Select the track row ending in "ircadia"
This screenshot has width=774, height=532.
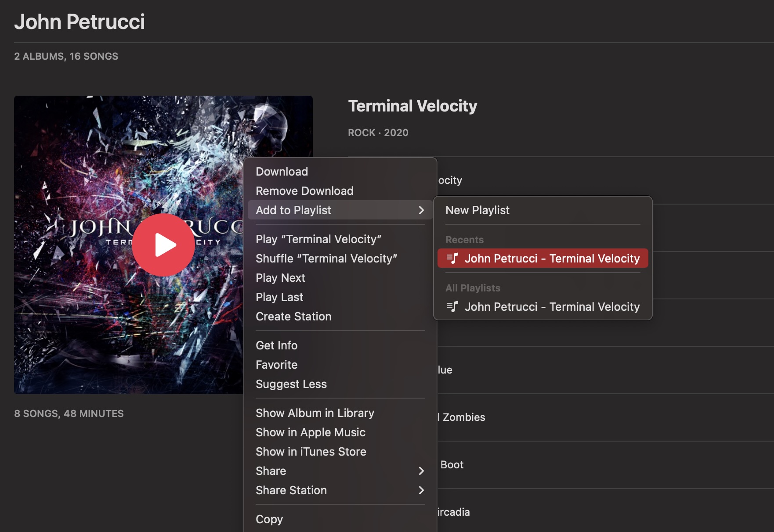(605, 512)
